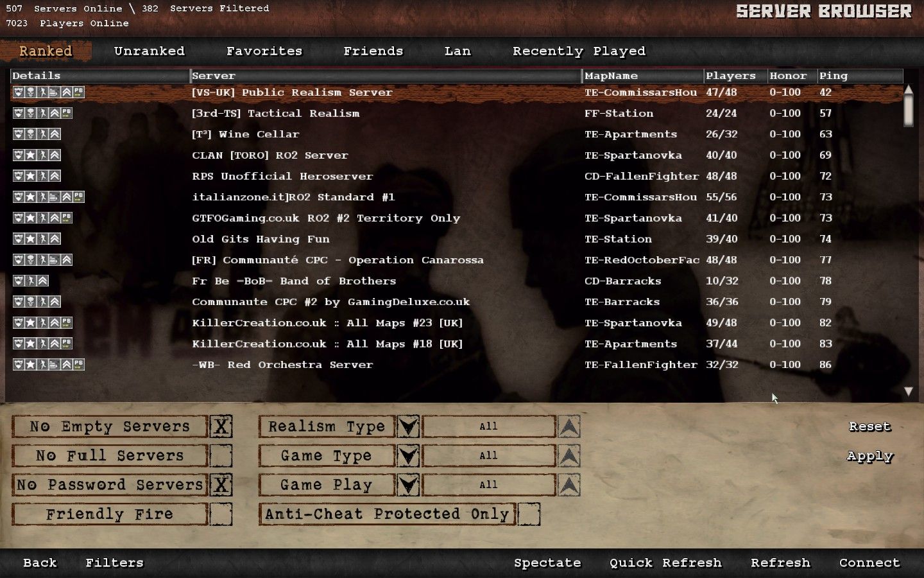Click the Spectate button

coord(547,563)
